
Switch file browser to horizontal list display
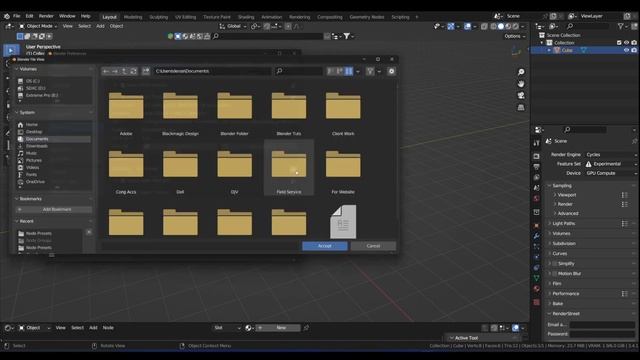[340, 71]
